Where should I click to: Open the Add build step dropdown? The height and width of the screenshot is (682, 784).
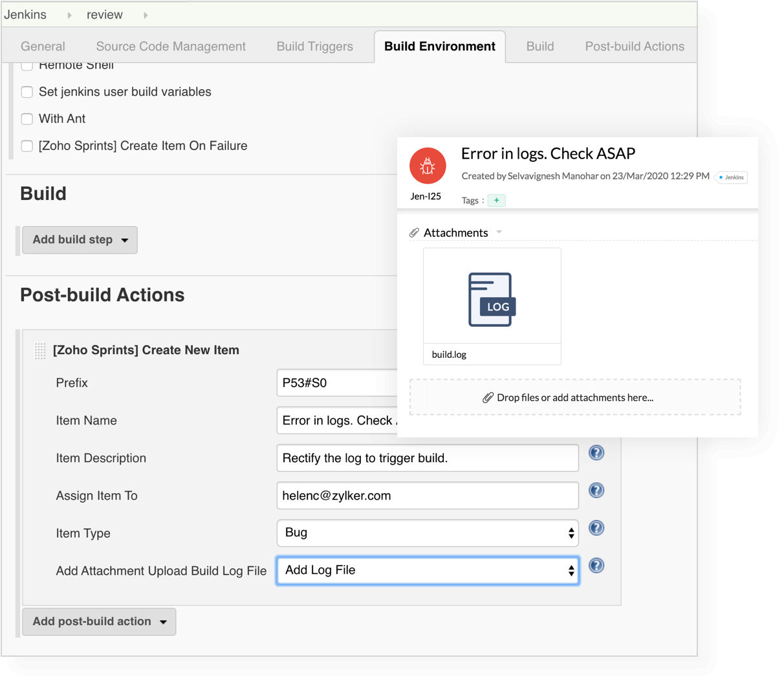(x=80, y=240)
